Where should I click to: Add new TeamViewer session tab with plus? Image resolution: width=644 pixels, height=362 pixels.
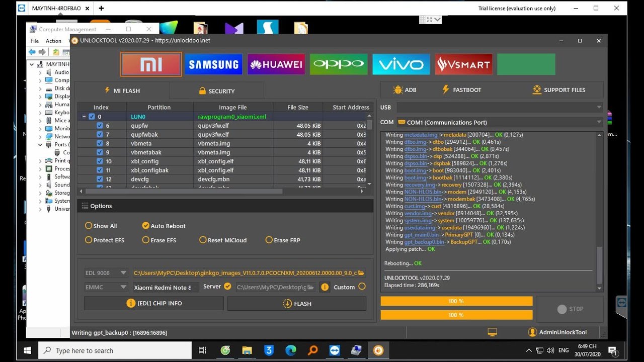coord(101,8)
